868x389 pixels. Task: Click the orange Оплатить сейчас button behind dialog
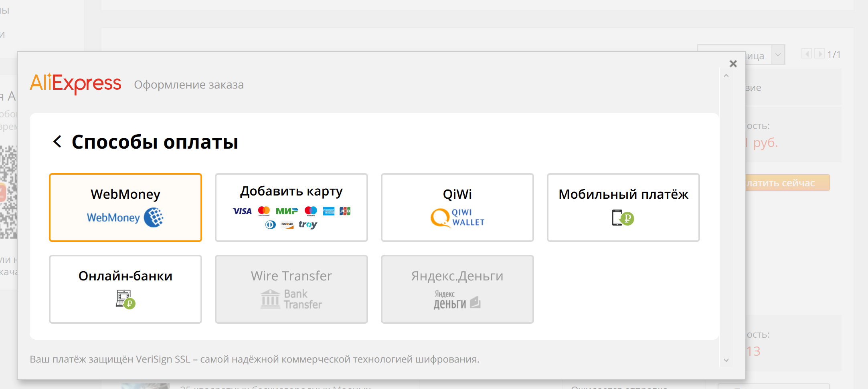pyautogui.click(x=787, y=183)
